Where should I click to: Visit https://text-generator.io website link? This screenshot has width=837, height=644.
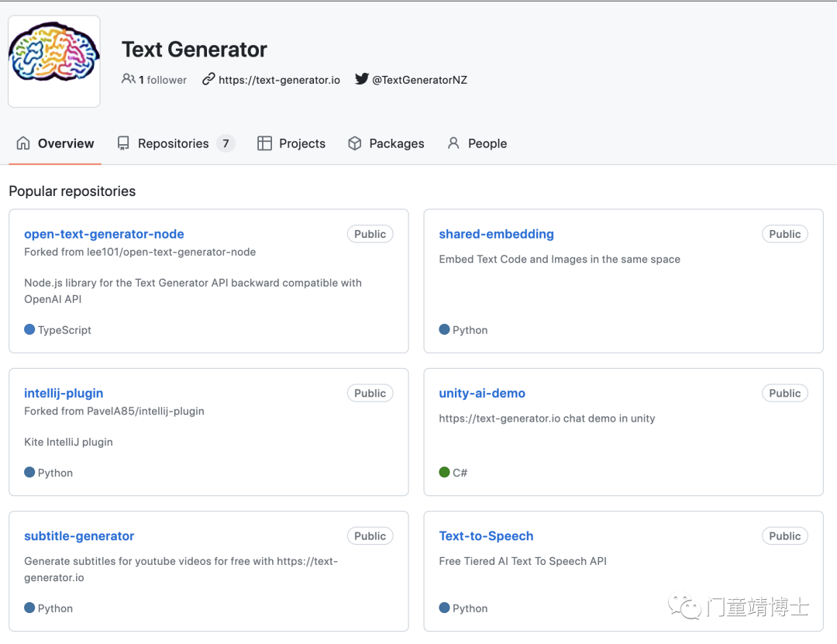point(279,80)
